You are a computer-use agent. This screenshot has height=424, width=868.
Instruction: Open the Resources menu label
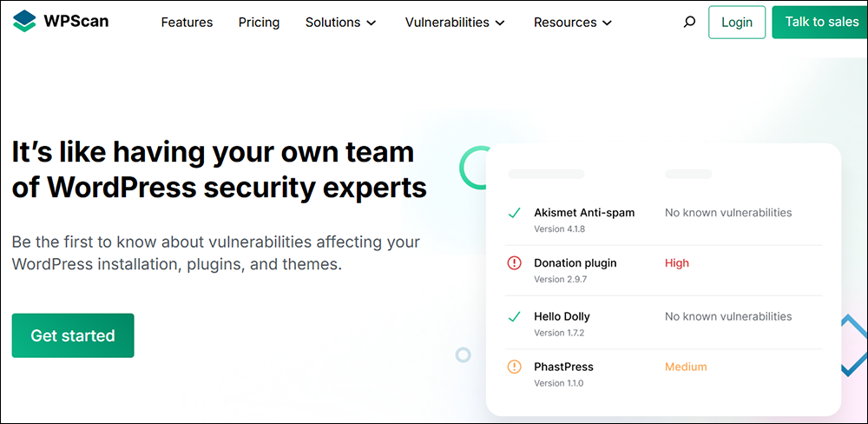[x=565, y=23]
